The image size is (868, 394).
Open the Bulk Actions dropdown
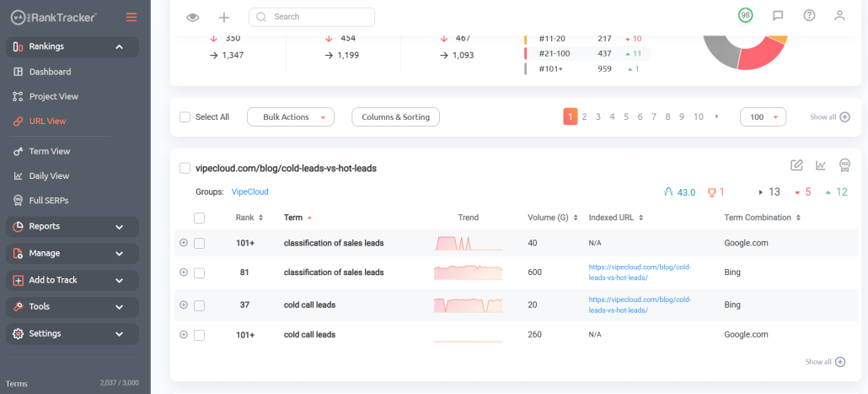pyautogui.click(x=291, y=117)
